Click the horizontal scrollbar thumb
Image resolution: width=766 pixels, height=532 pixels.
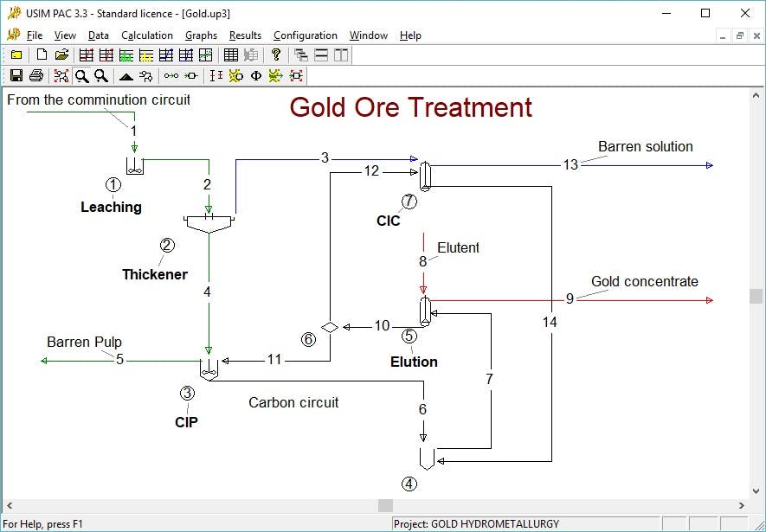pos(385,506)
